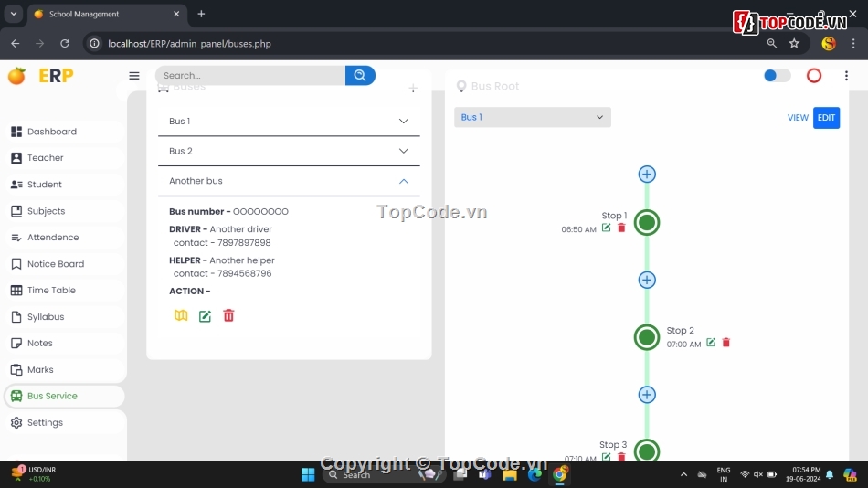868x488 pixels.
Task: Click the EDIT button in Bus Root
Action: coord(826,118)
